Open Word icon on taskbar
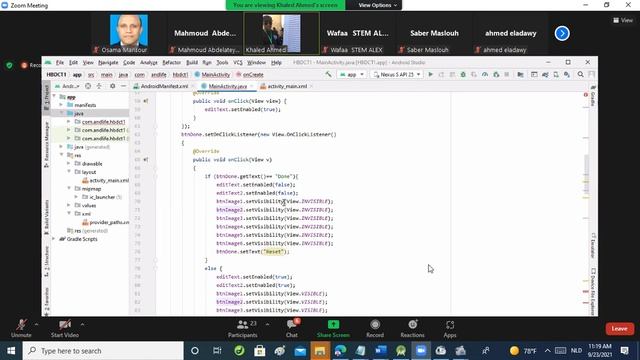This screenshot has width=640, height=360. (380, 351)
